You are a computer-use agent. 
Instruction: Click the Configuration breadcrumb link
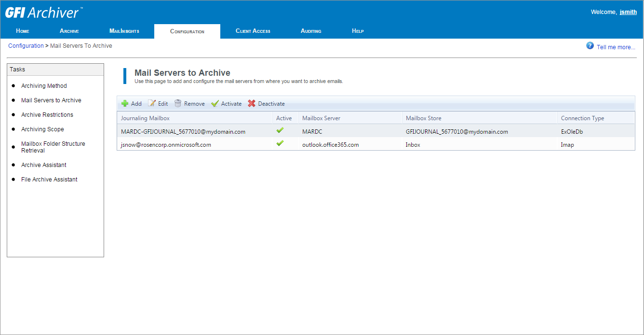[26, 46]
